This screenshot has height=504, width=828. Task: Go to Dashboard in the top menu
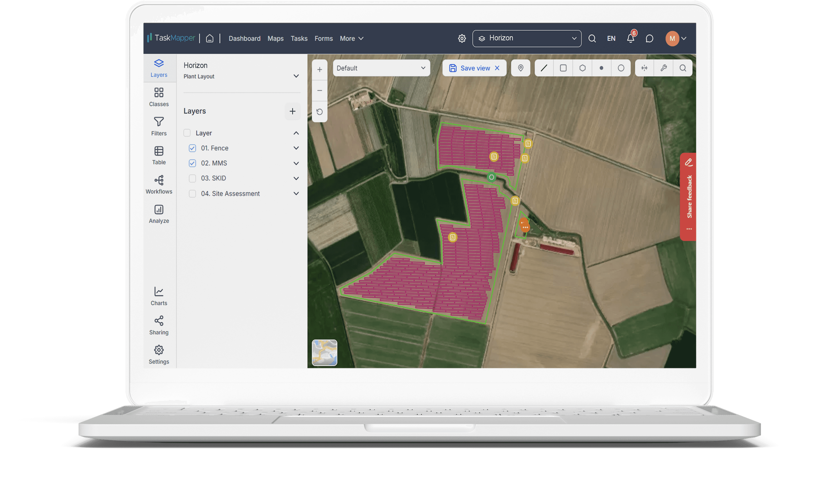(244, 38)
